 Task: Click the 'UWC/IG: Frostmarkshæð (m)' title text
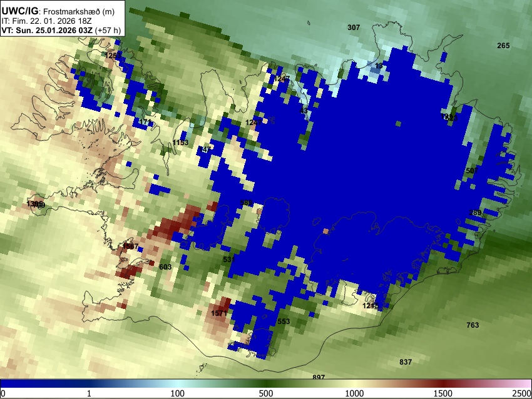(58, 11)
